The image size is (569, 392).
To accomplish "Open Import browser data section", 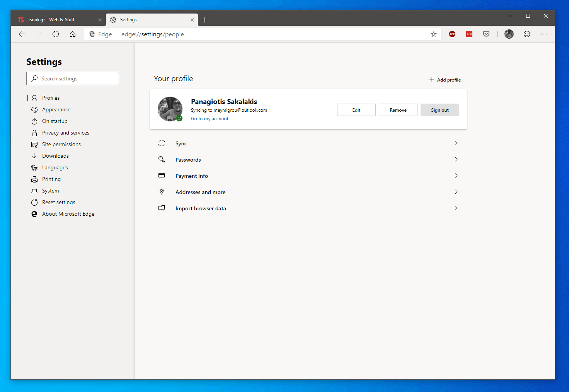I will point(201,208).
